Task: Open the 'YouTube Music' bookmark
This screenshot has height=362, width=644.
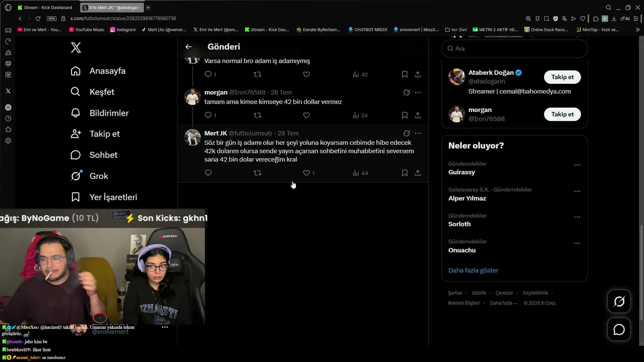Action: click(x=86, y=30)
